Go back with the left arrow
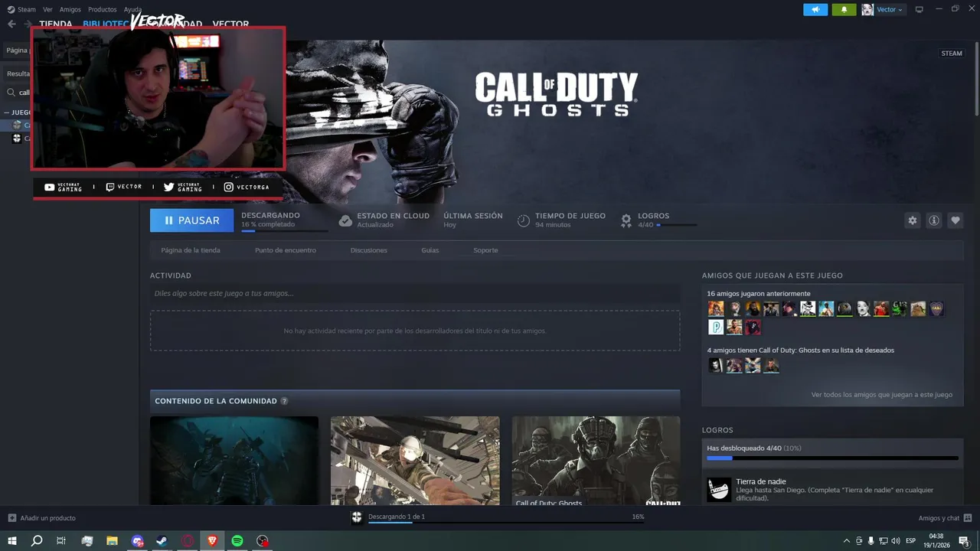 pos(11,24)
